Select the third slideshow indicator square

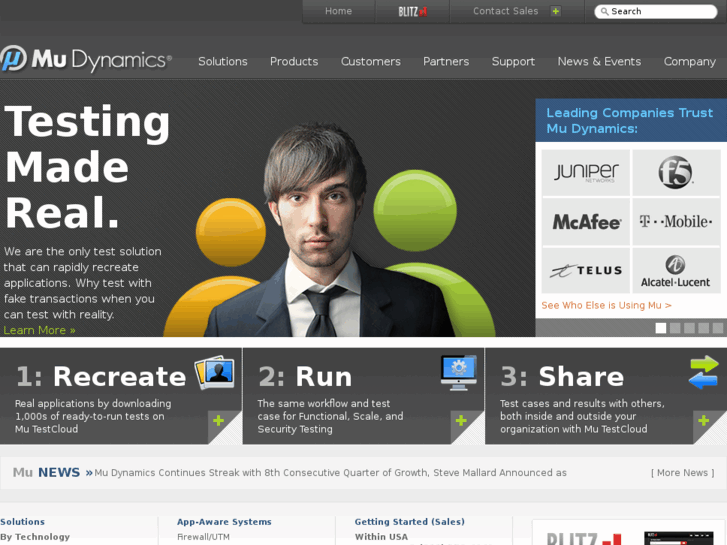coord(689,328)
